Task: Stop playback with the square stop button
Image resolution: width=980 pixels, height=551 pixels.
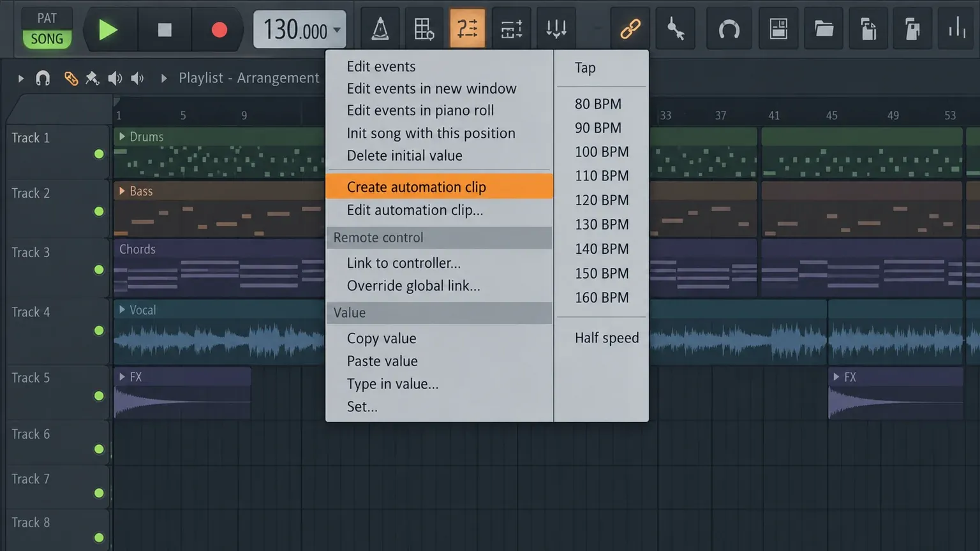Action: point(165,30)
